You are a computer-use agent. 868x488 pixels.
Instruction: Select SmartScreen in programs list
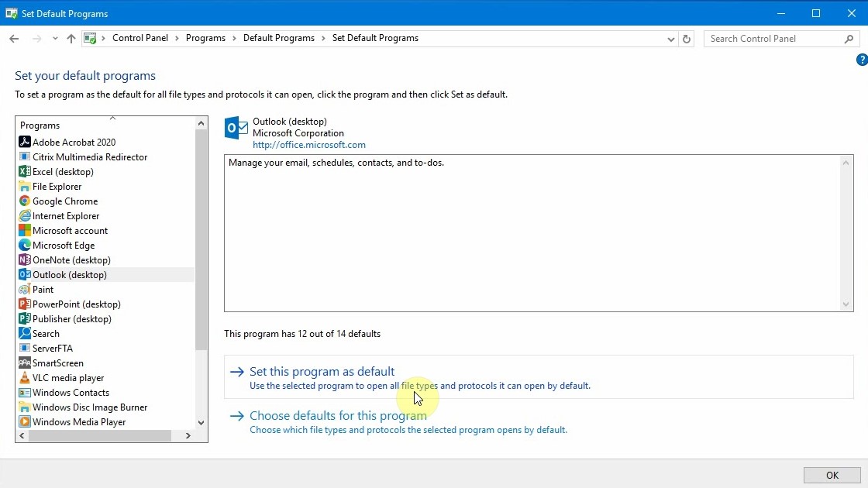point(57,363)
